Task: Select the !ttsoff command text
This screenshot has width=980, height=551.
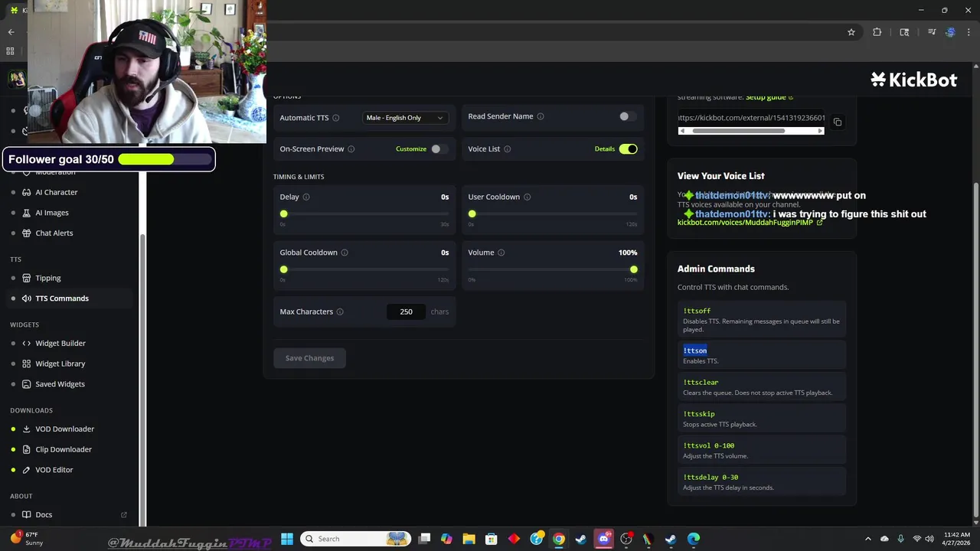Action: [697, 311]
